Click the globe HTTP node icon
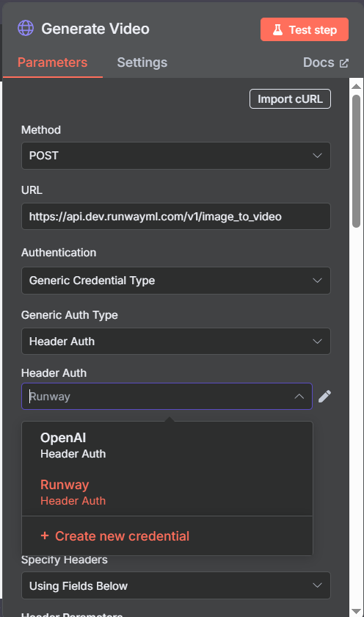364x617 pixels. 26,29
